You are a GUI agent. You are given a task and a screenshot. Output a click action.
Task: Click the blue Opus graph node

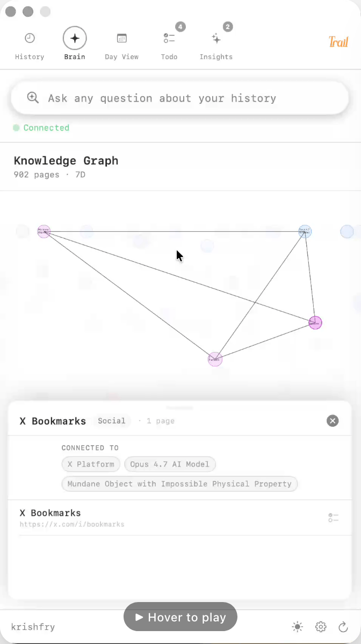pyautogui.click(x=305, y=232)
